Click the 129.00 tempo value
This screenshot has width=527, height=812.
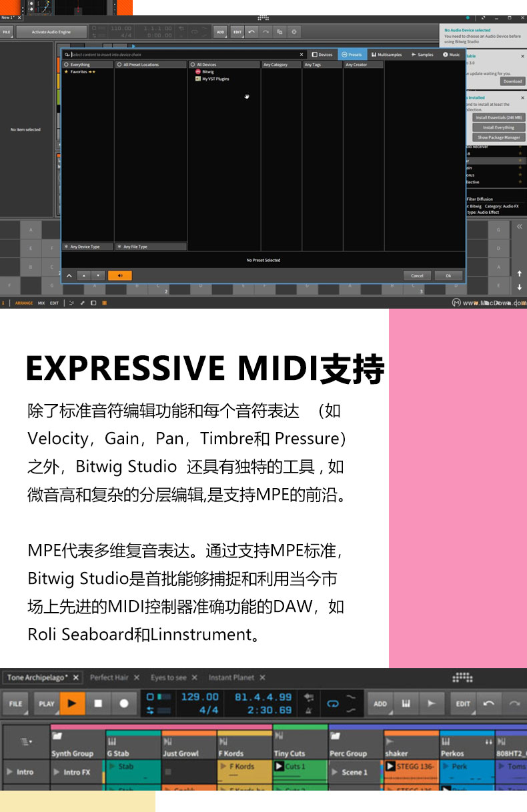199,697
